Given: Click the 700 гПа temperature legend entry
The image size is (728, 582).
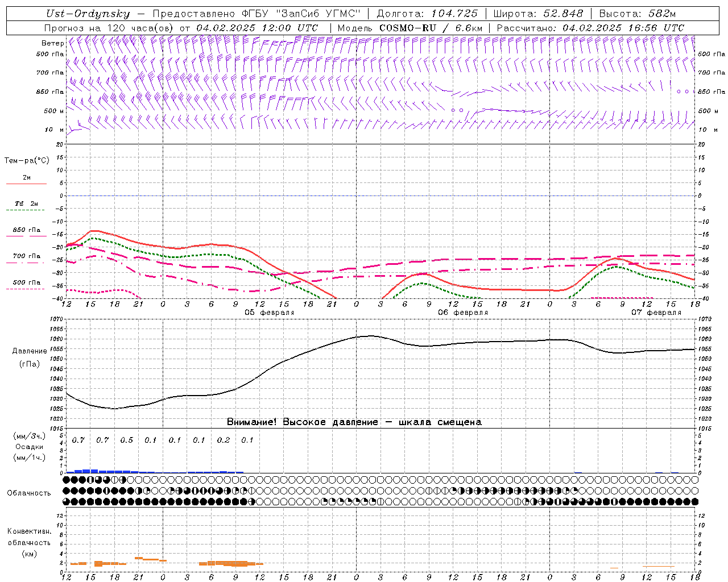Looking at the screenshot, I should pos(27,256).
